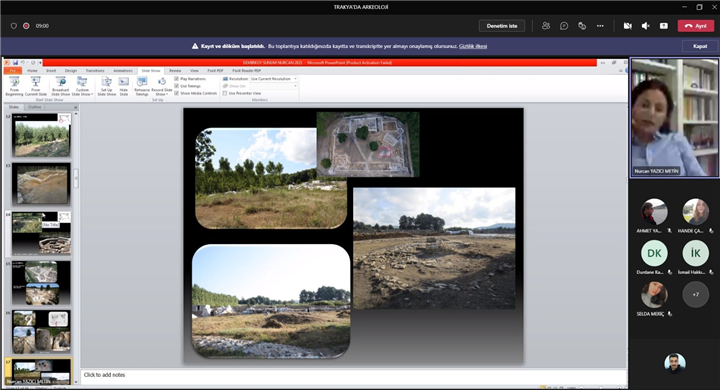The image size is (720, 390).
Task: Toggle the camera in the meeting
Action: [x=627, y=26]
